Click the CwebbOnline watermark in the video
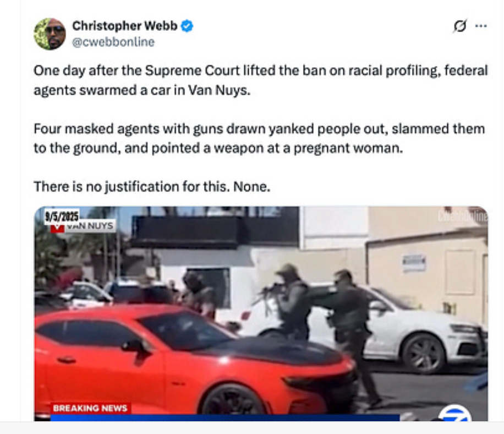Image resolution: width=504 pixels, height=434 pixels. tap(462, 216)
